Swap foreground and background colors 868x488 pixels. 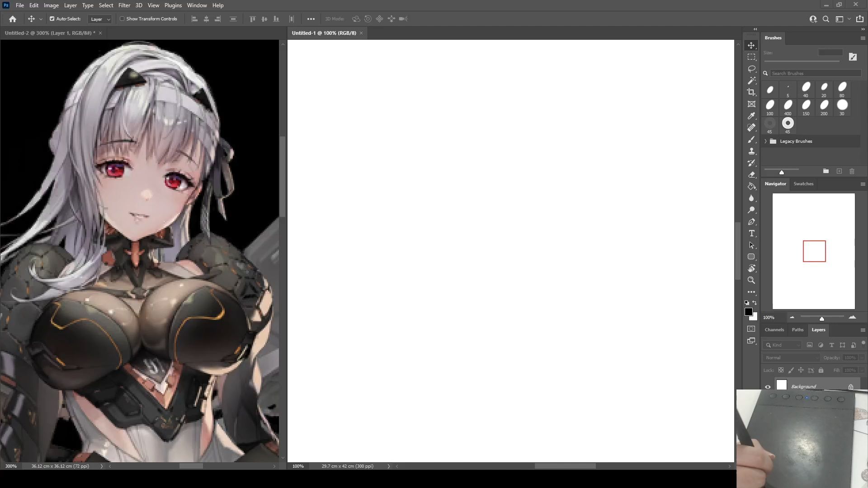click(x=755, y=303)
